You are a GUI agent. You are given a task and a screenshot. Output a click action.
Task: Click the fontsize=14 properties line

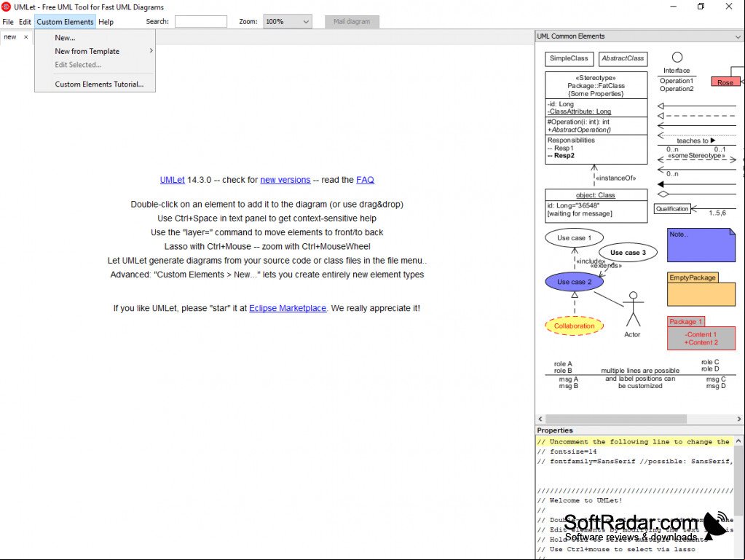[567, 451]
